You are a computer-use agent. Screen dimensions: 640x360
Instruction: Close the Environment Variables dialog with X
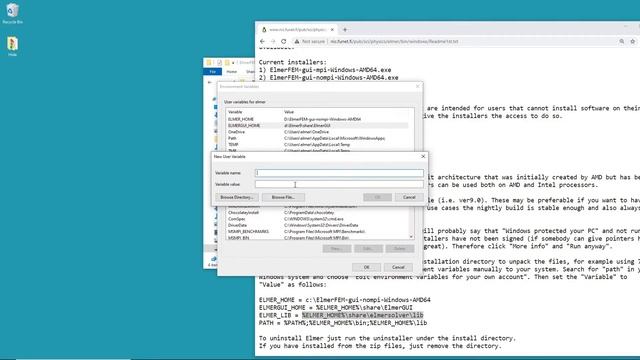point(417,87)
